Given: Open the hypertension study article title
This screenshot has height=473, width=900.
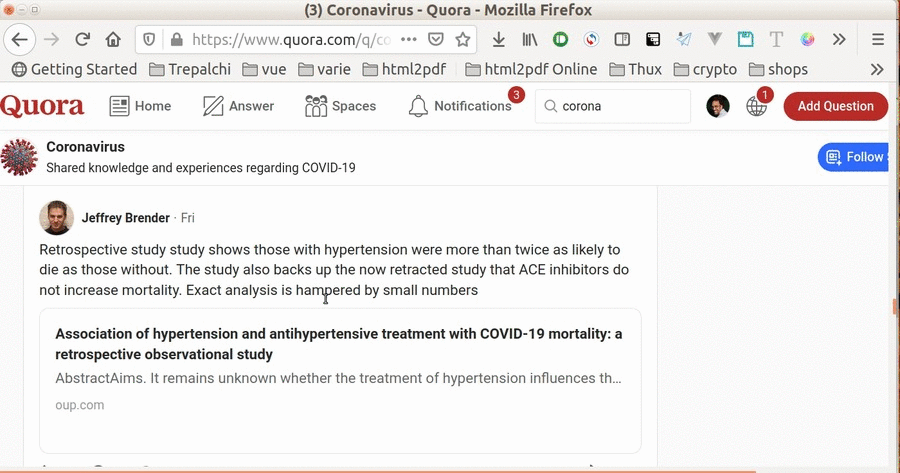Looking at the screenshot, I should point(339,344).
